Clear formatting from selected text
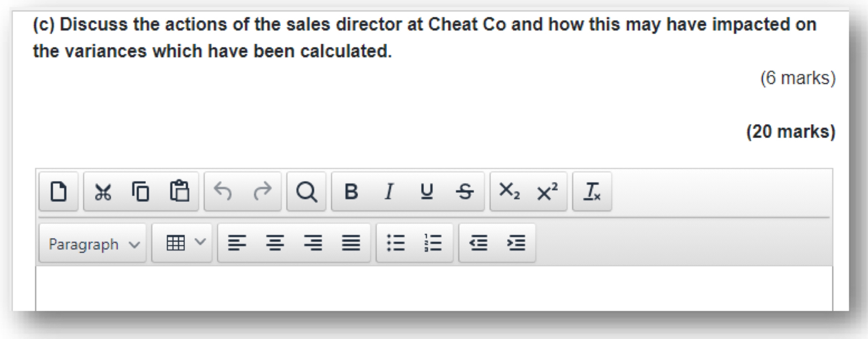 click(x=592, y=191)
